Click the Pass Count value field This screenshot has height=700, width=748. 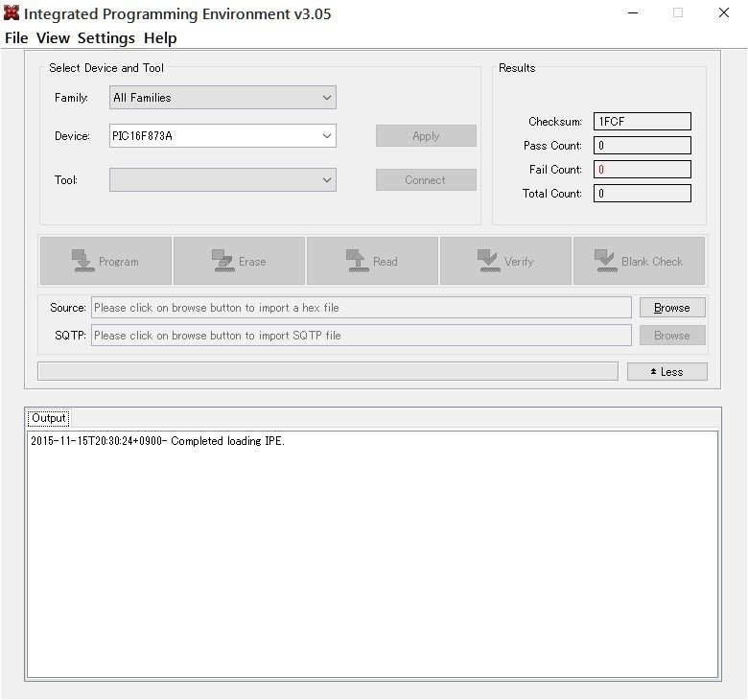point(643,146)
